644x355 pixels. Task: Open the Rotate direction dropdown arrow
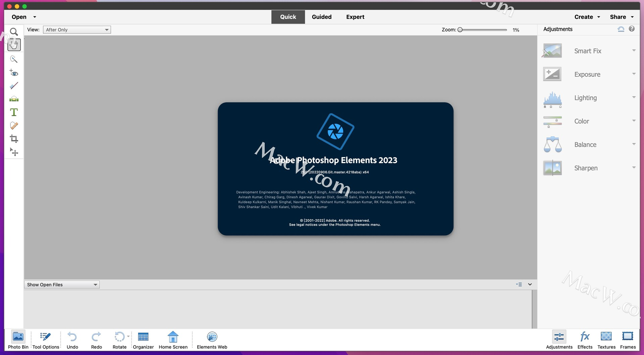pyautogui.click(x=128, y=336)
